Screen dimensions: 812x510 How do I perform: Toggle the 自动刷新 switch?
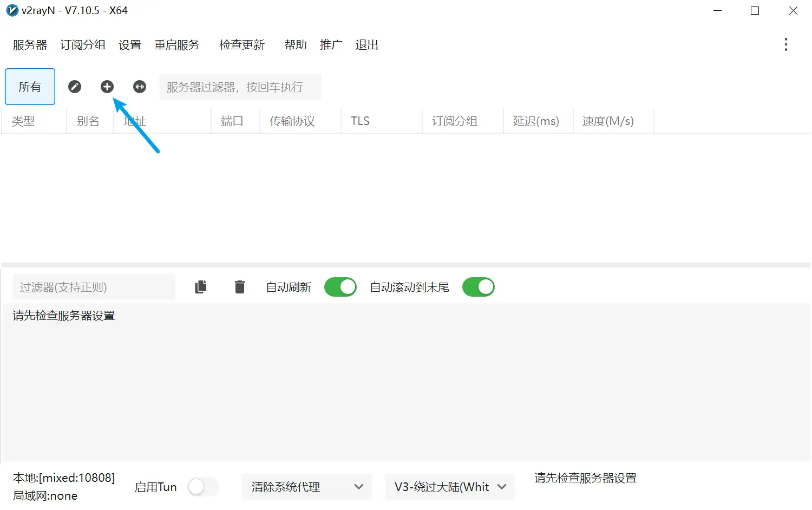click(340, 287)
